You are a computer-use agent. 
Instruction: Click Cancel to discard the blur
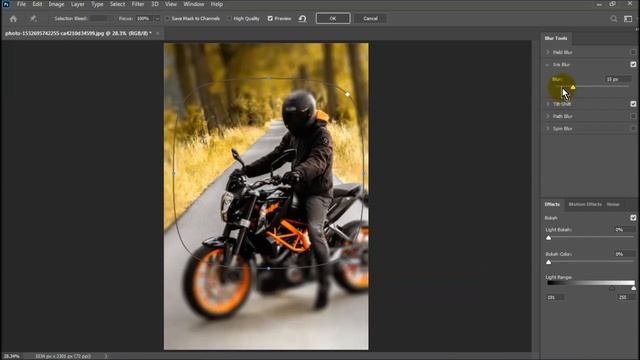(370, 18)
